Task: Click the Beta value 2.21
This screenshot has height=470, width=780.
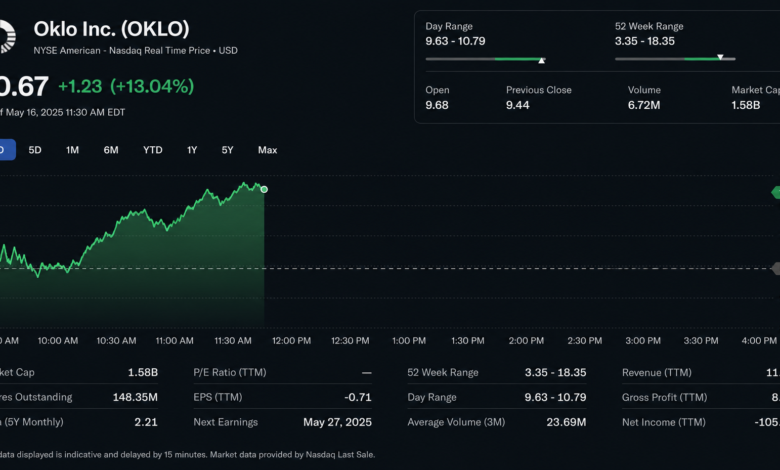Action: click(x=146, y=422)
